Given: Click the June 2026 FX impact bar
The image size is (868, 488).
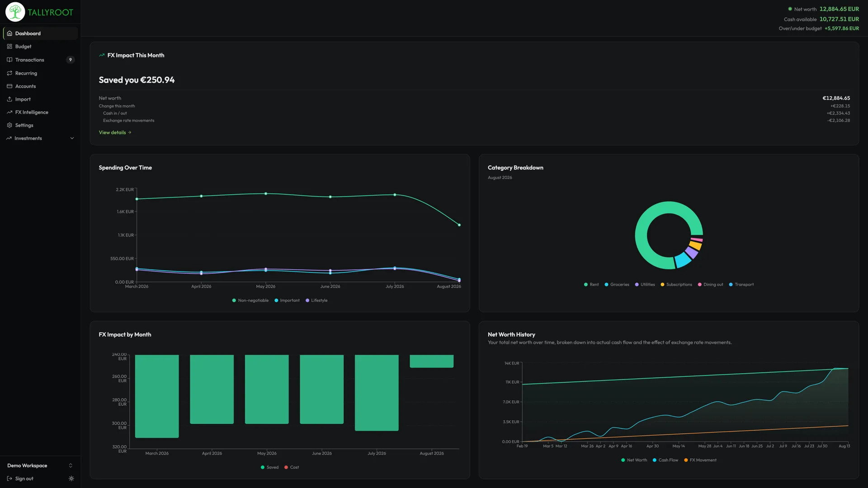Looking at the screenshot, I should [322, 389].
